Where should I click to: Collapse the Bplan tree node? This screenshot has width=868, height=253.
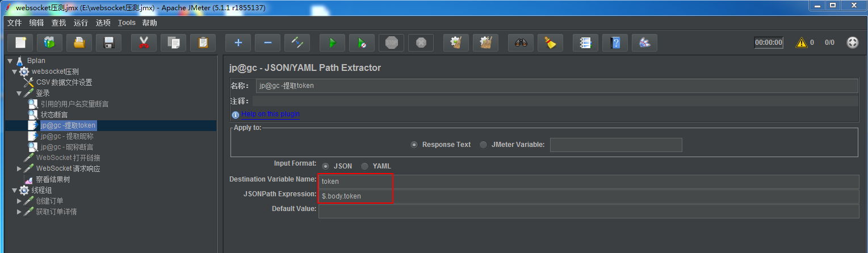coord(10,61)
